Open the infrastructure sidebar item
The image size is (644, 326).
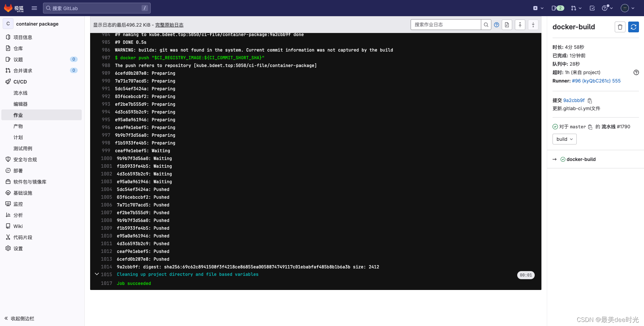click(x=42, y=193)
